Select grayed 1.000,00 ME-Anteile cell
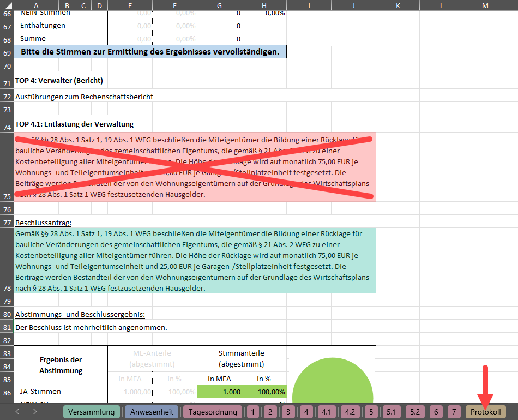 click(130, 392)
